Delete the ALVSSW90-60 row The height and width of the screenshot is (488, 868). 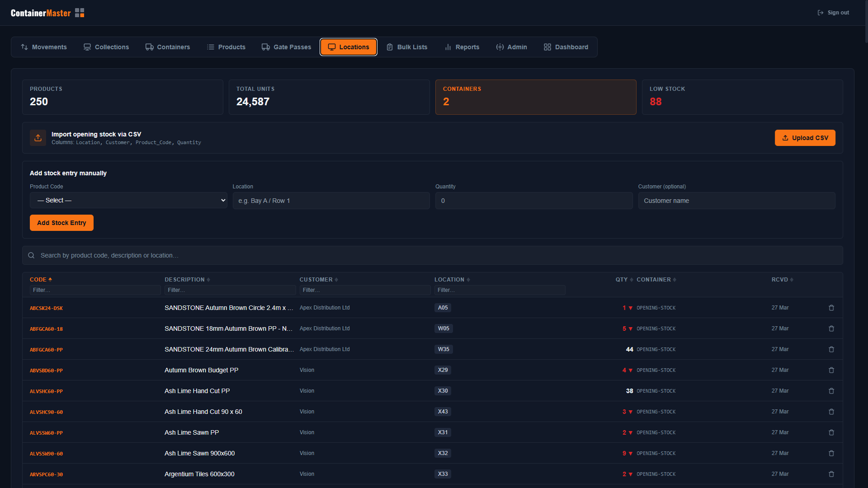pos(831,453)
